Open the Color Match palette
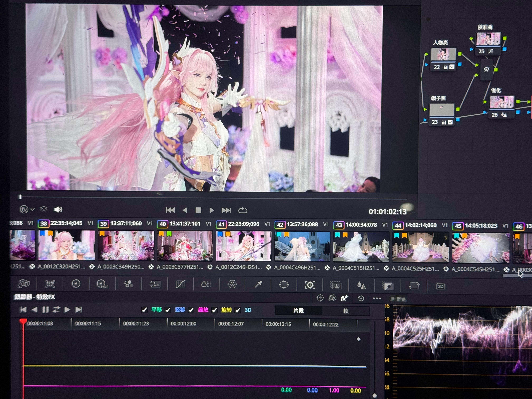 click(50, 284)
